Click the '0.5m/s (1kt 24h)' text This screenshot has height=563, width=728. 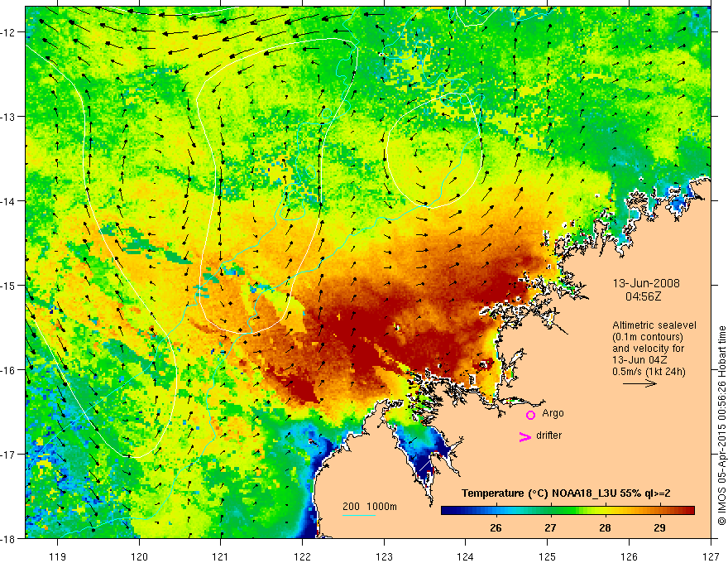tap(649, 372)
